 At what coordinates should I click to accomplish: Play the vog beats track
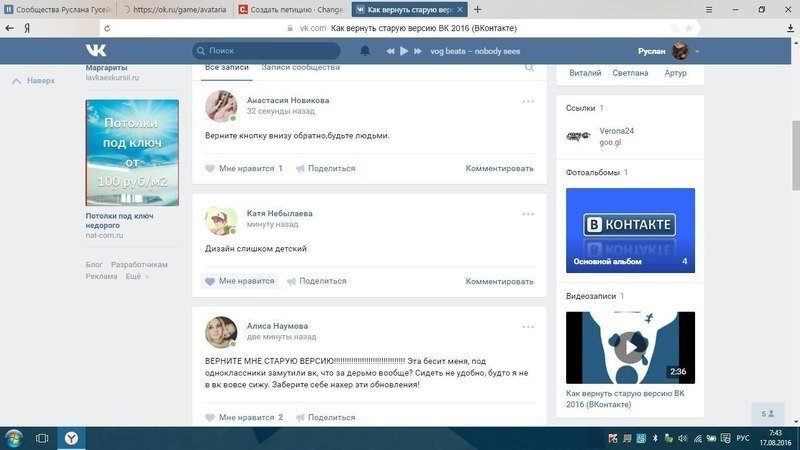404,50
